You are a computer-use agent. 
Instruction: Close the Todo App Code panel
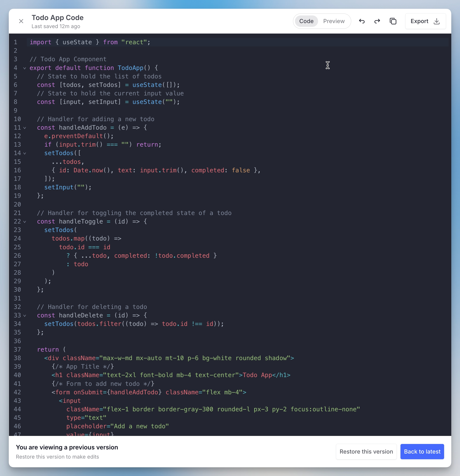[21, 21]
